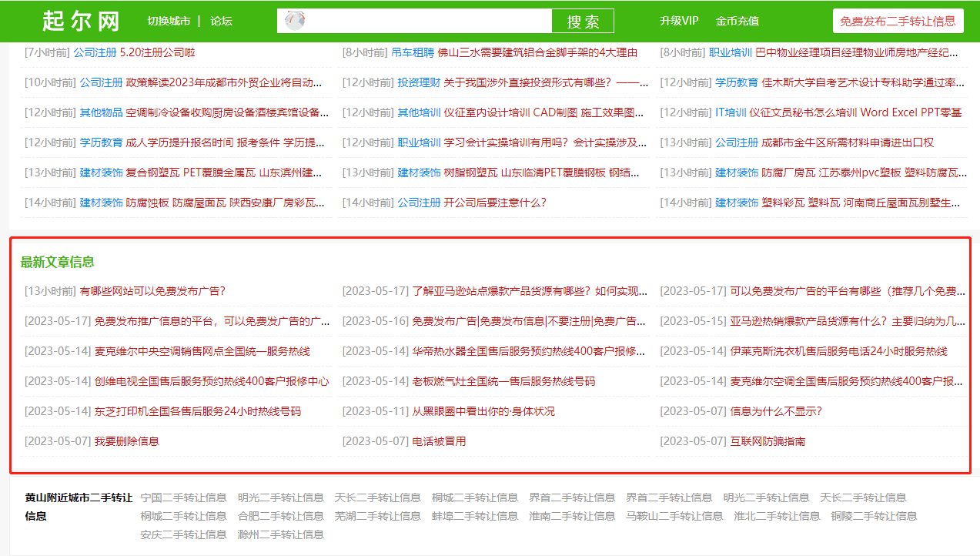980x556 pixels.
Task: Open listing 佛山三水需要建筑铝合金脚手架的4大理由
Action: tap(537, 52)
